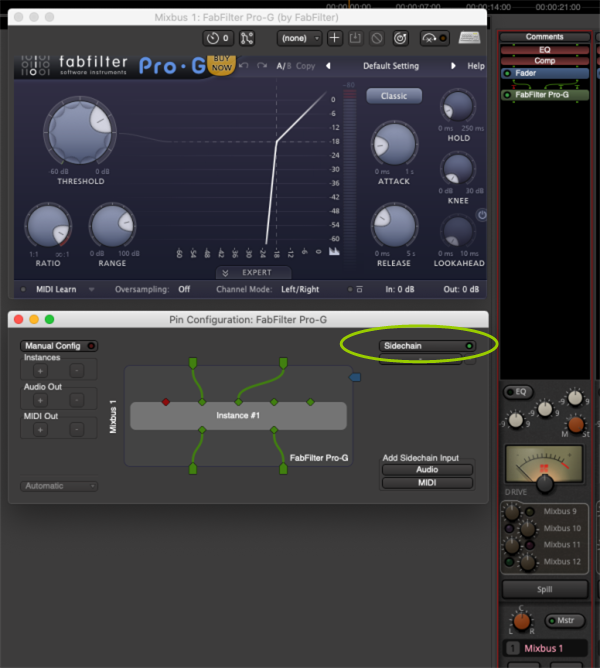
Task: Click the red MIDI input pin diamond
Action: point(166,402)
